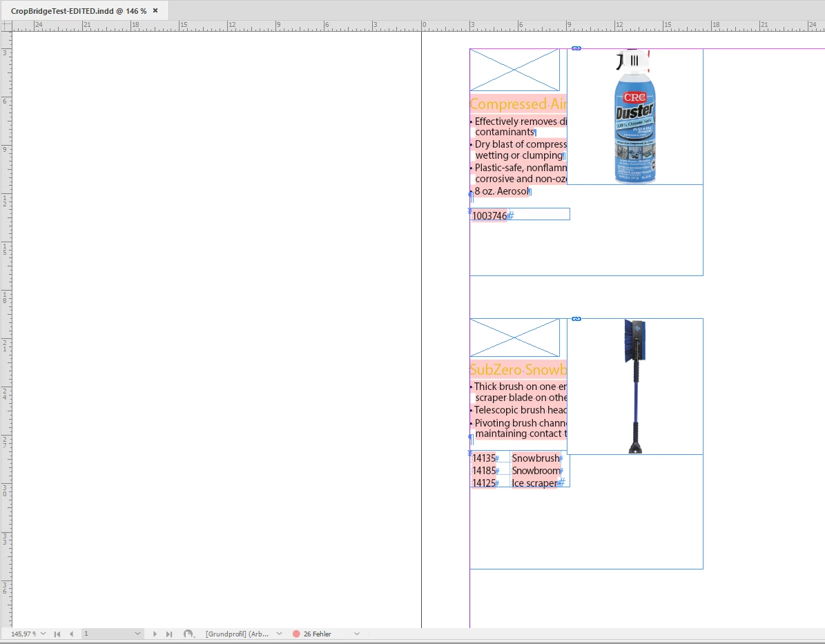Screen dimensions: 825x644
Task: Click the ruler origin corner box
Action: coord(6,26)
